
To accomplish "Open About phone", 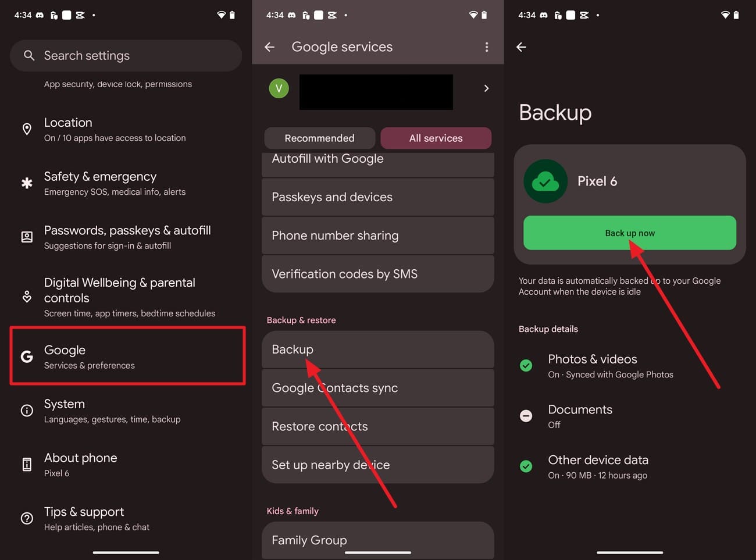I will [x=126, y=465].
